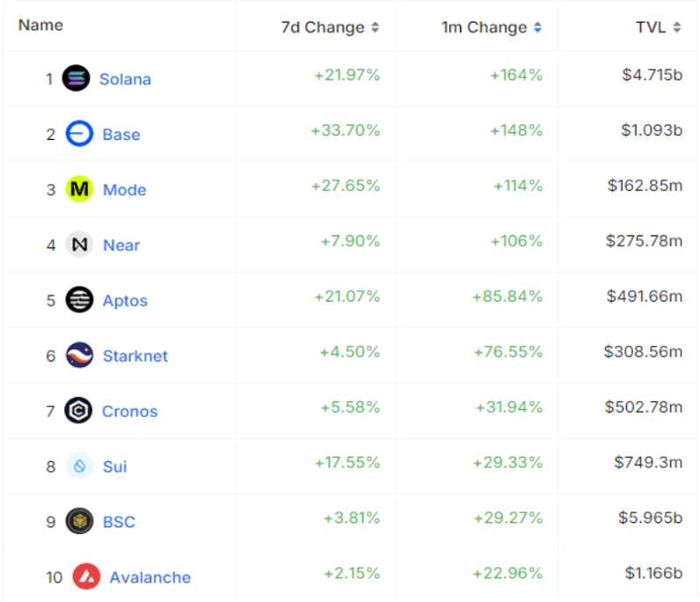Click the red Avalanche logo icon
The height and width of the screenshot is (602, 700).
coord(86,576)
